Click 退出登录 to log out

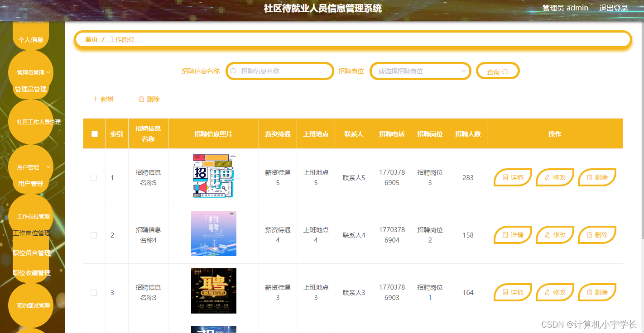pyautogui.click(x=614, y=8)
